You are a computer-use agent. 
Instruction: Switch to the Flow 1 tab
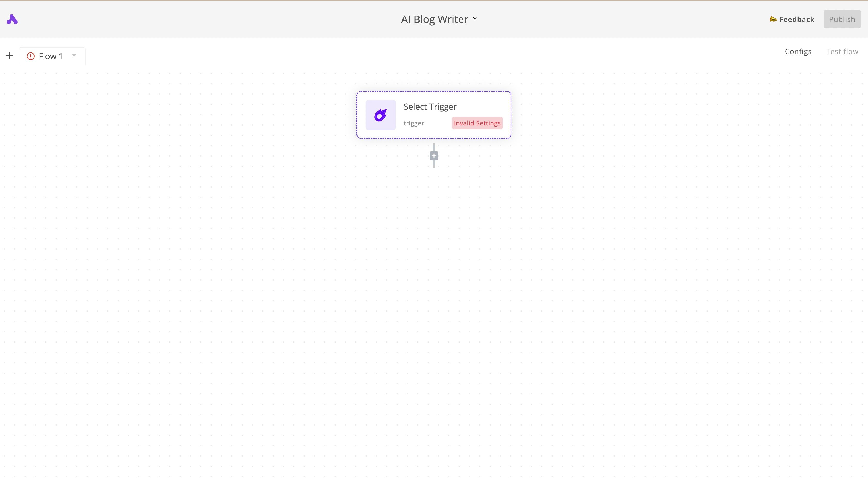pos(51,56)
